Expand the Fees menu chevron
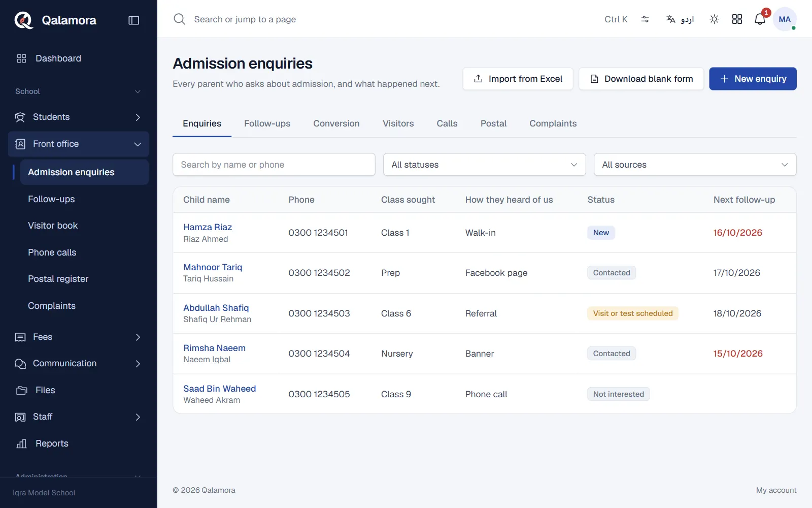Screen dimensions: 812x508 pyautogui.click(x=138, y=337)
